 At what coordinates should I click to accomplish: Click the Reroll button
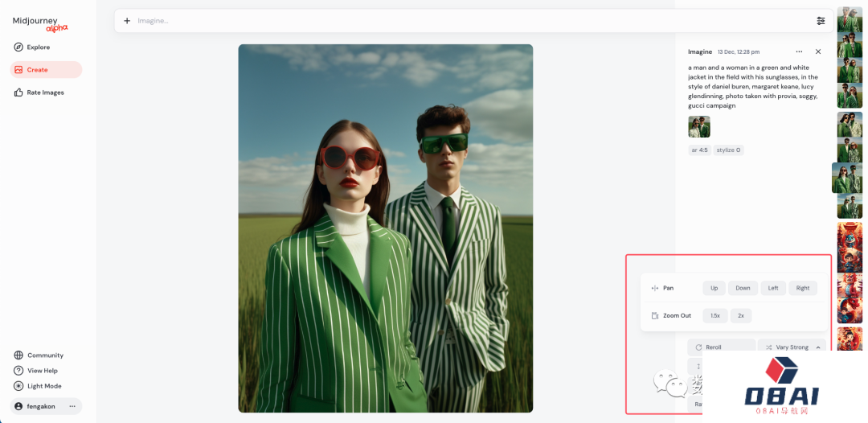coord(721,347)
